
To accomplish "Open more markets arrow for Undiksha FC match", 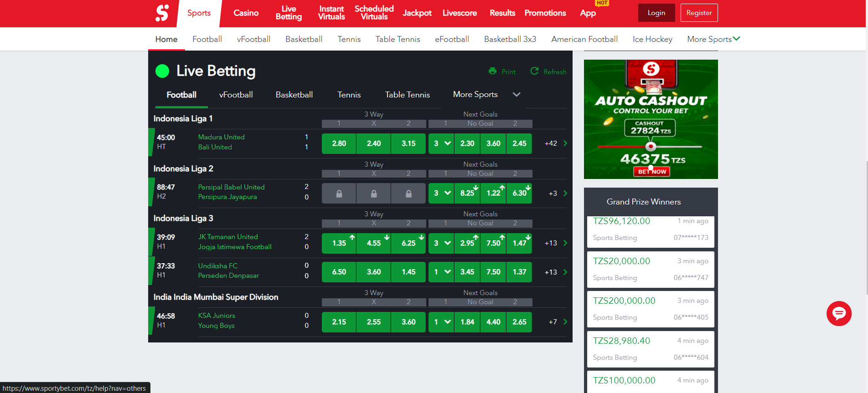I will (x=565, y=272).
